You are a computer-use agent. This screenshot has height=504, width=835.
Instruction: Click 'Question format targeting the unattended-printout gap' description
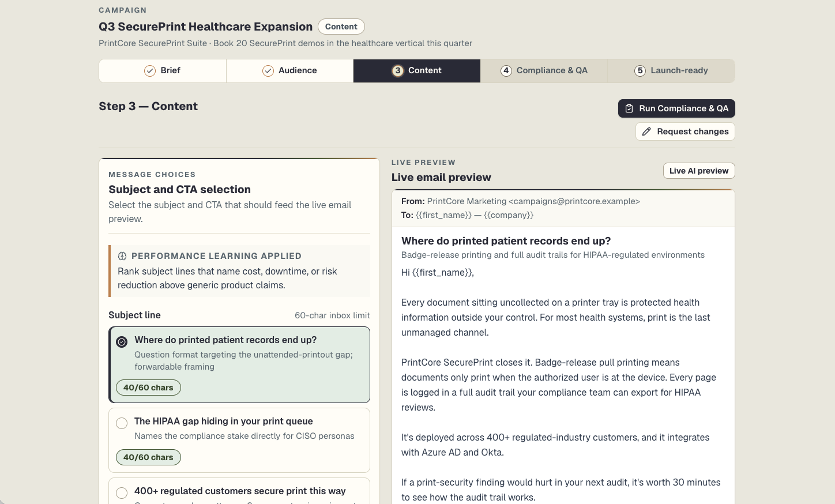point(243,360)
